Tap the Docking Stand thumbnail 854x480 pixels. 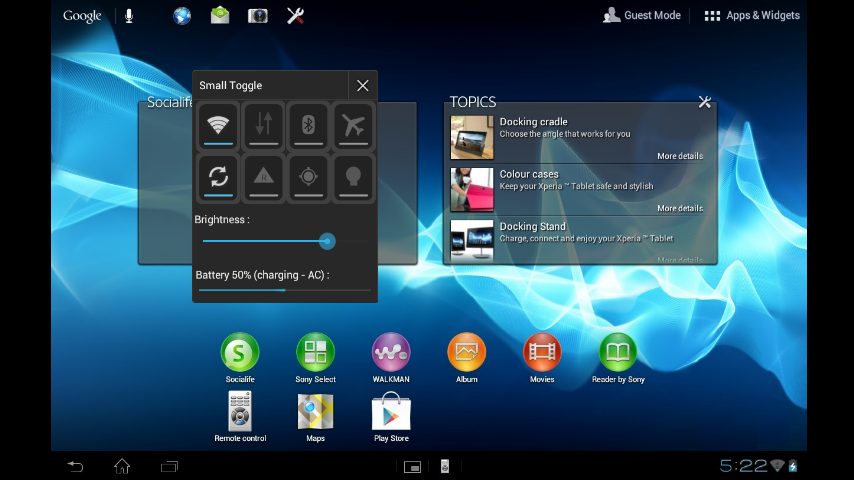(x=471, y=240)
